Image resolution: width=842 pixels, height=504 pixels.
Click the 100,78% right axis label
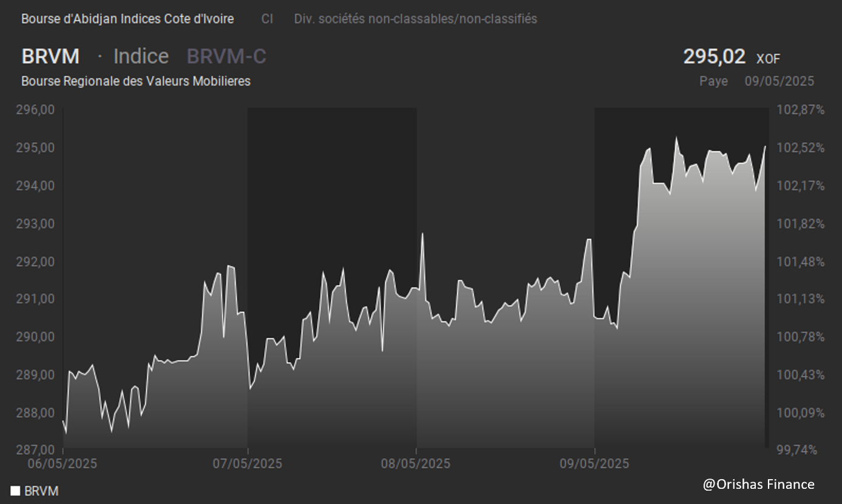click(x=801, y=337)
